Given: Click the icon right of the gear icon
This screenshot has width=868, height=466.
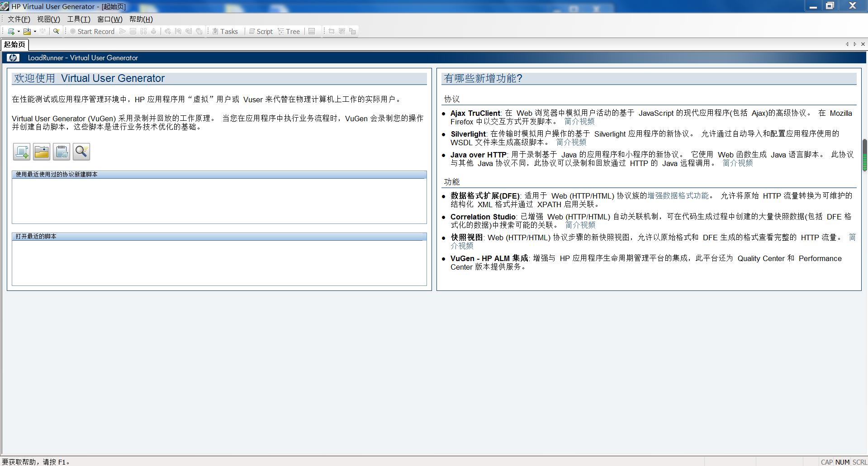Looking at the screenshot, I should point(178,31).
